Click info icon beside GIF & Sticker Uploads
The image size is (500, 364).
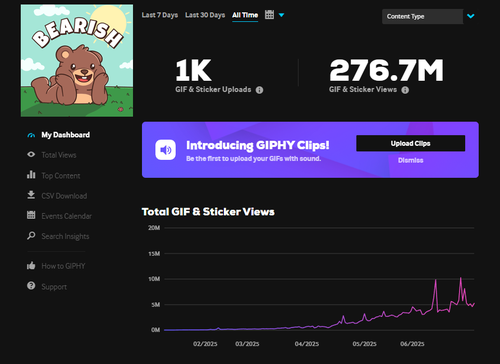coord(259,90)
